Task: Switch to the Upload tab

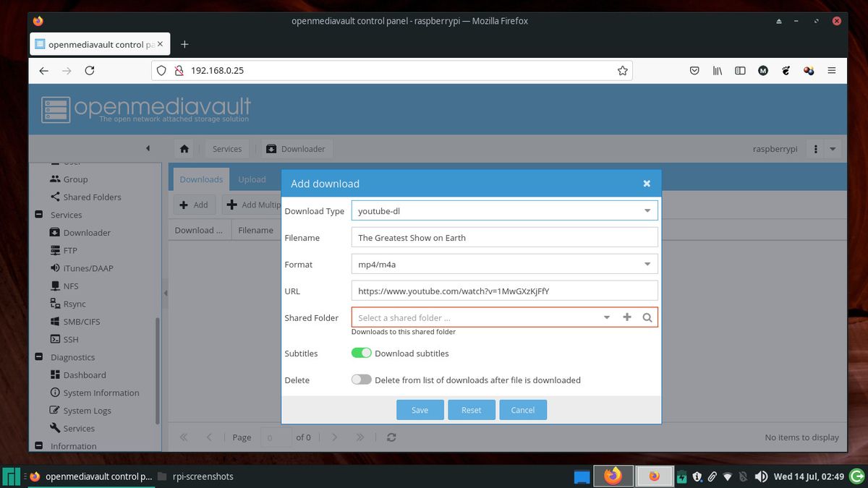Action: point(252,179)
